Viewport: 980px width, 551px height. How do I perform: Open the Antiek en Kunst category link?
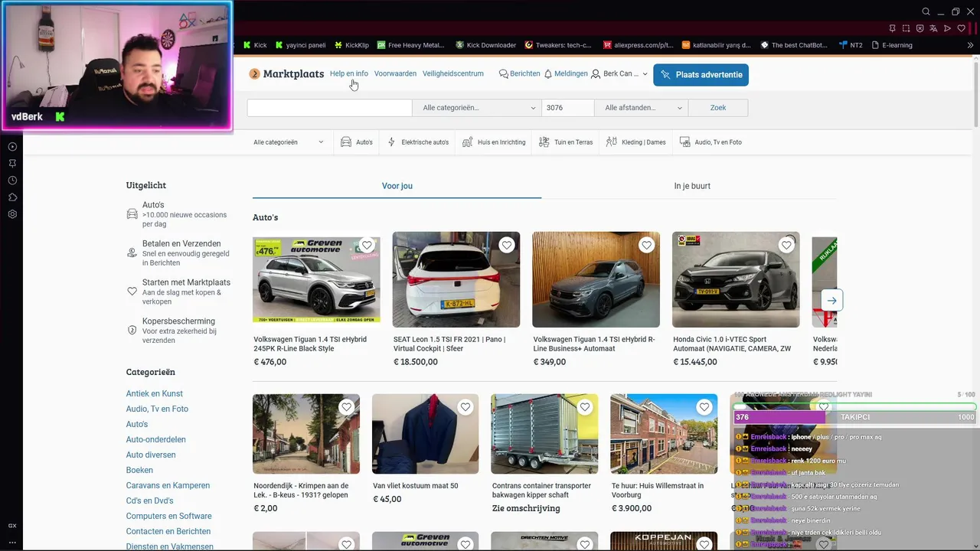tap(155, 393)
